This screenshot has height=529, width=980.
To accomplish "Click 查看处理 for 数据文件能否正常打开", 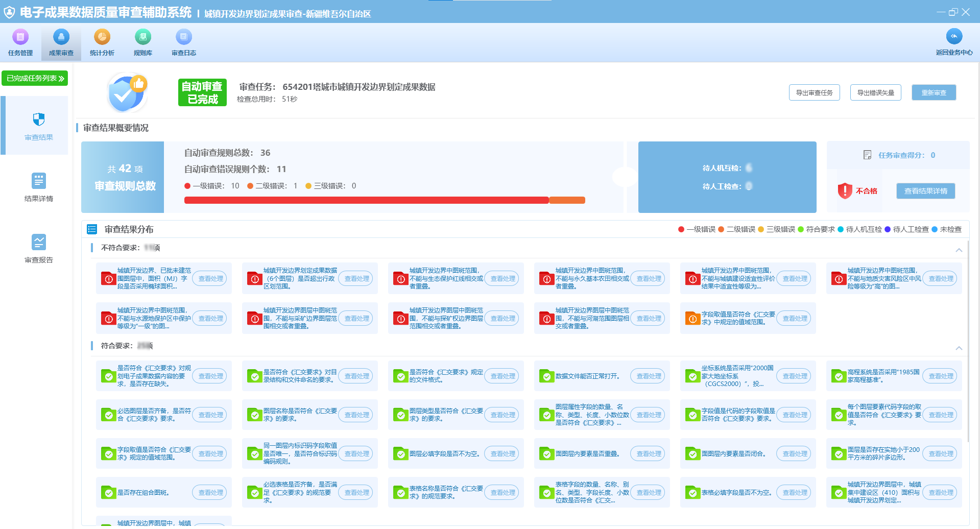I will tap(648, 376).
